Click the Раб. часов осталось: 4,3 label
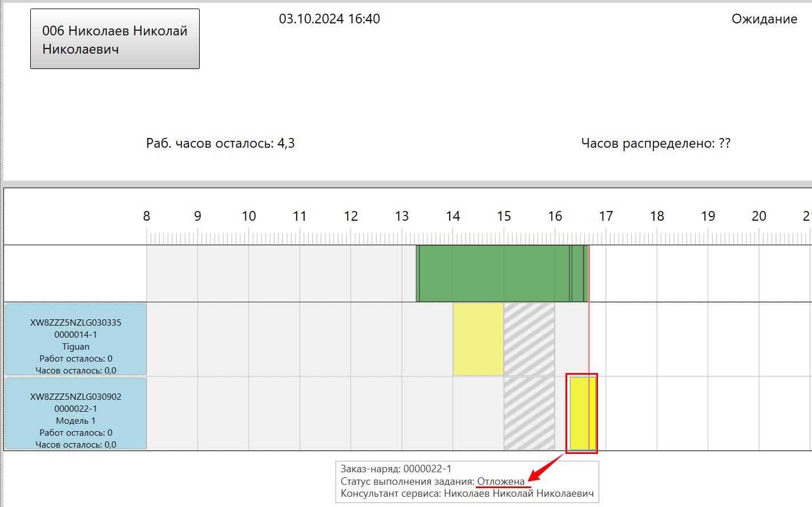 (x=220, y=143)
